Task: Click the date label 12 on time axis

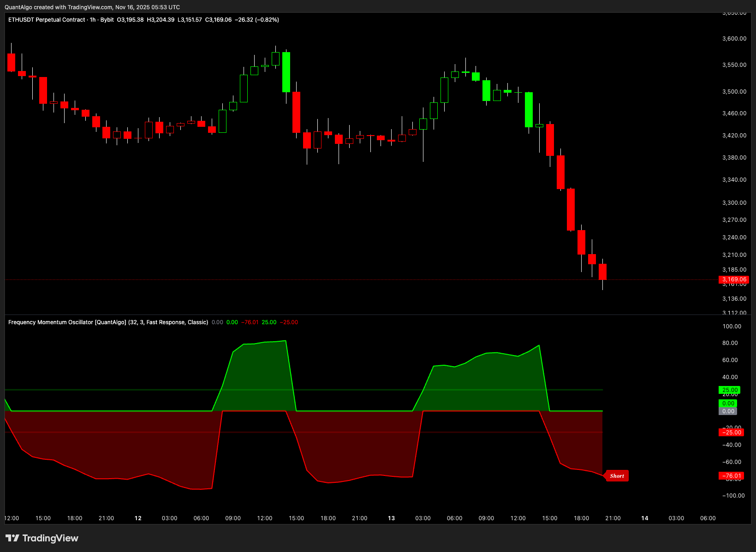Action: click(138, 518)
